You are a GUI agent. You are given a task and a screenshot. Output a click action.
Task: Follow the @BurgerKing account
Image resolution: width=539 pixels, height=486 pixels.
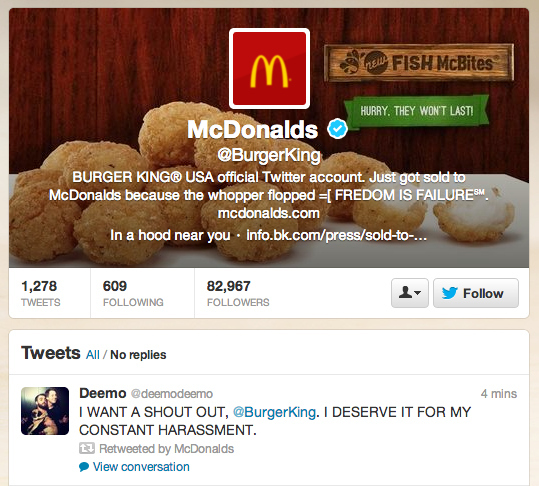pos(476,293)
